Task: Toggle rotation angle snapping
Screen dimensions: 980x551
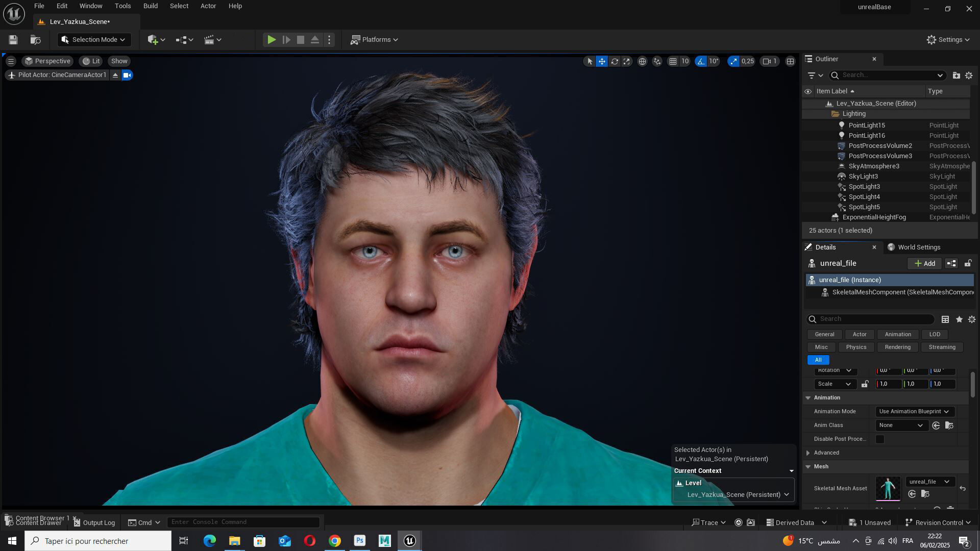Action: [701, 61]
